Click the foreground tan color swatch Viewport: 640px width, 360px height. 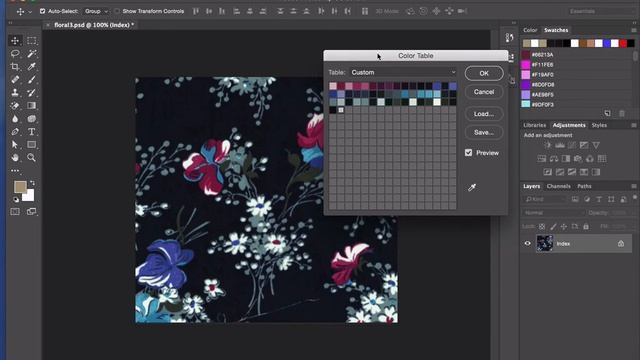pos(20,187)
